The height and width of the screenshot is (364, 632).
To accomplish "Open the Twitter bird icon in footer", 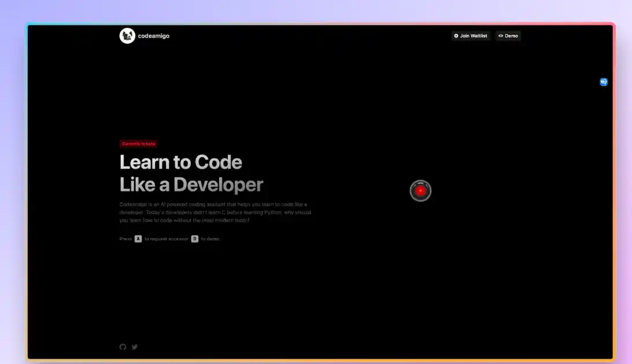I will 135,347.
